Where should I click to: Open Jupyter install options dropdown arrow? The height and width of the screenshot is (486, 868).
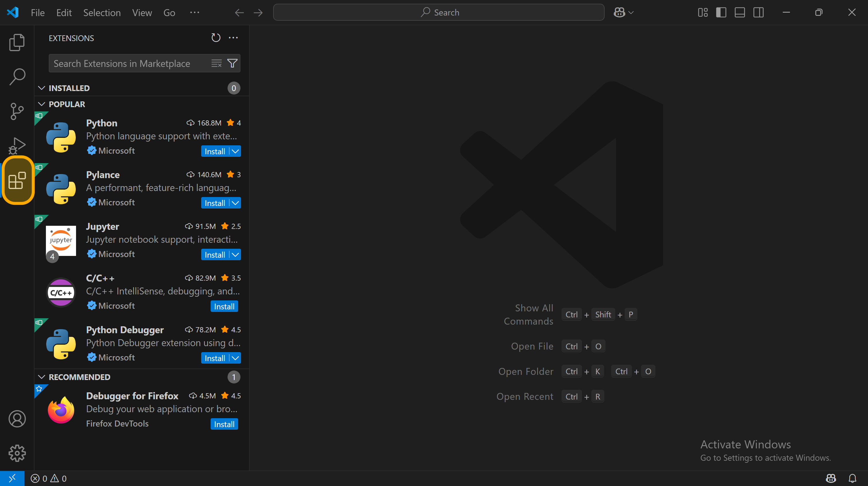click(236, 255)
